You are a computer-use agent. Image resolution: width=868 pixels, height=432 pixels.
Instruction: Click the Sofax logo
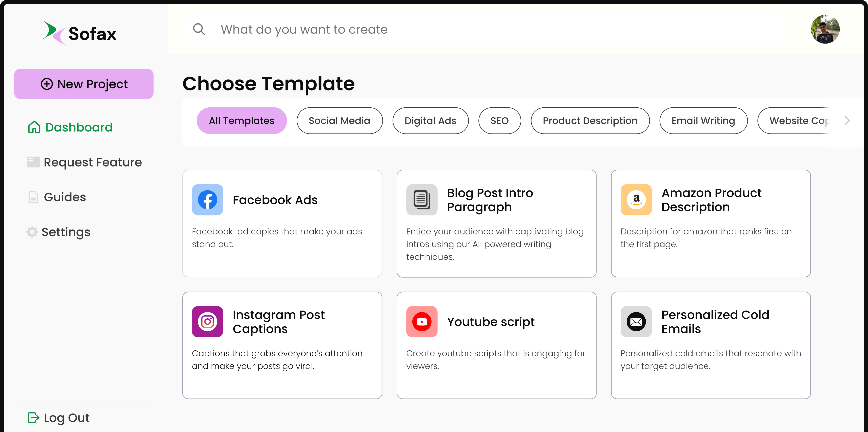tap(80, 33)
